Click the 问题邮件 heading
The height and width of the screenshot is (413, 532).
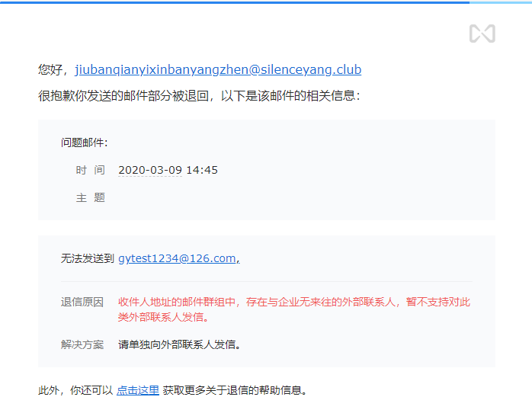(84, 142)
